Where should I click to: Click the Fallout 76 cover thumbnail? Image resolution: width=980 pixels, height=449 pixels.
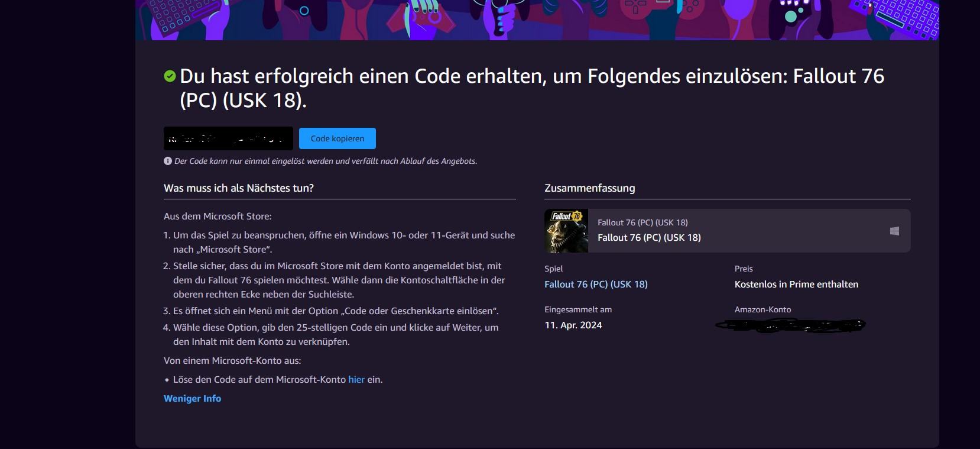pyautogui.click(x=566, y=231)
